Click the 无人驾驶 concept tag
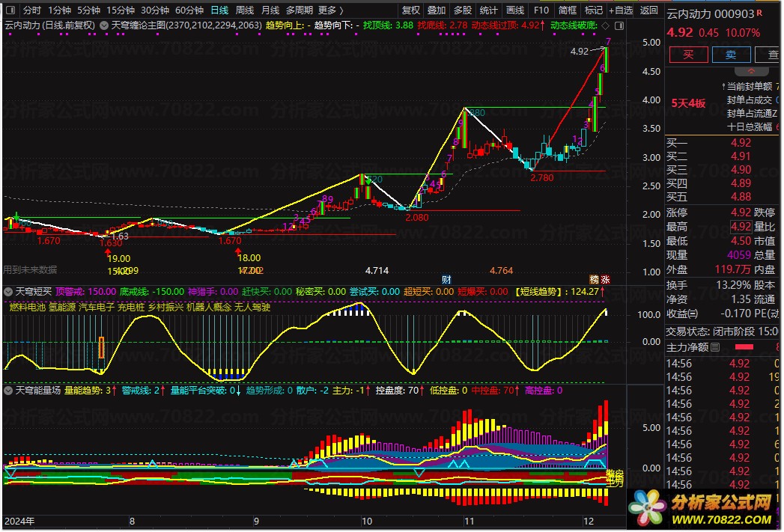This screenshot has height=532, width=784. coord(252,307)
